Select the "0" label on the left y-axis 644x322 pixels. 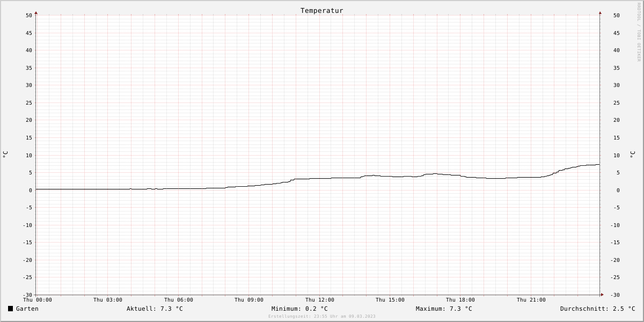point(31,191)
